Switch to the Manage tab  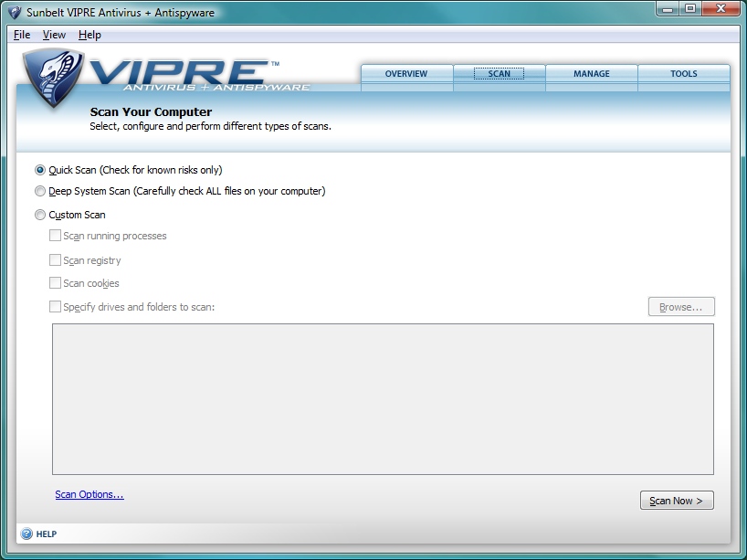click(x=592, y=74)
